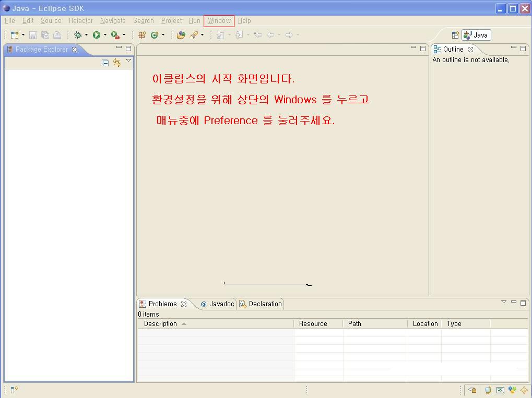Screen dimensions: 532x398
Task: Click Collapse All in Package Explorer
Action: pyautogui.click(x=105, y=63)
